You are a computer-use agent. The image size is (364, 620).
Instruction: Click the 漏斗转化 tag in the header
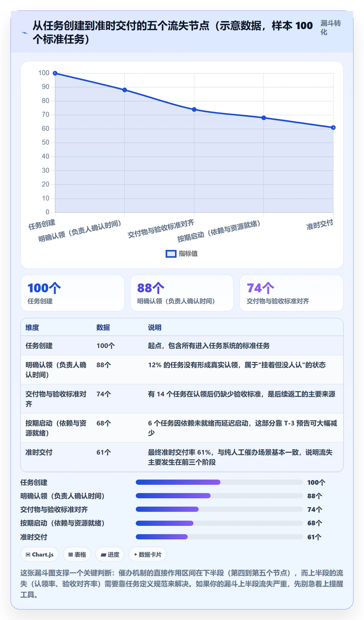coord(330,28)
